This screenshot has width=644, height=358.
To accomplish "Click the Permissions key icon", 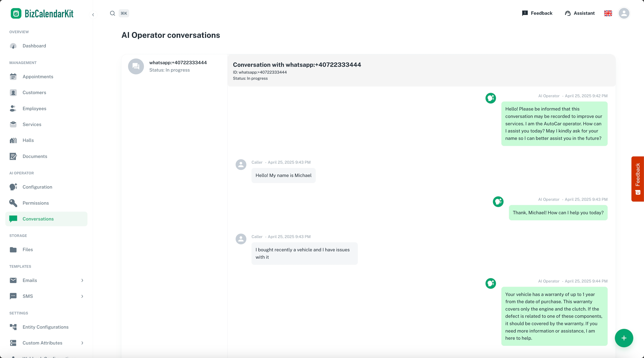I will (x=13, y=203).
